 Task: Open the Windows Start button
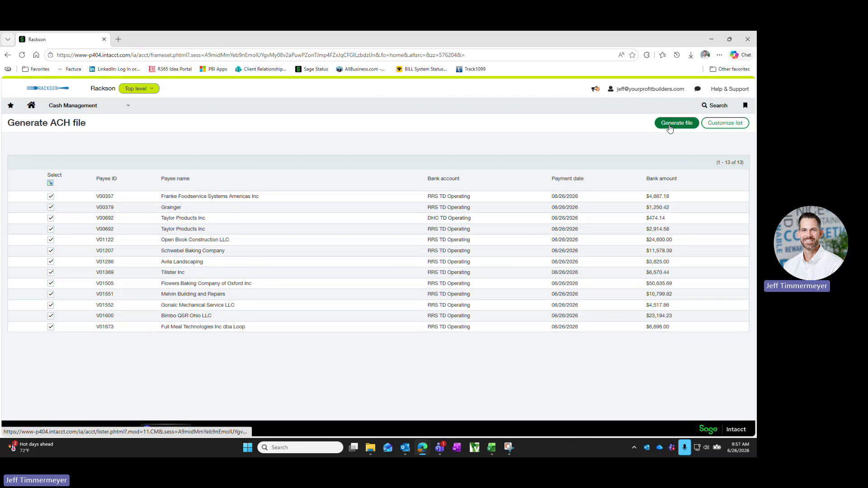(248, 447)
